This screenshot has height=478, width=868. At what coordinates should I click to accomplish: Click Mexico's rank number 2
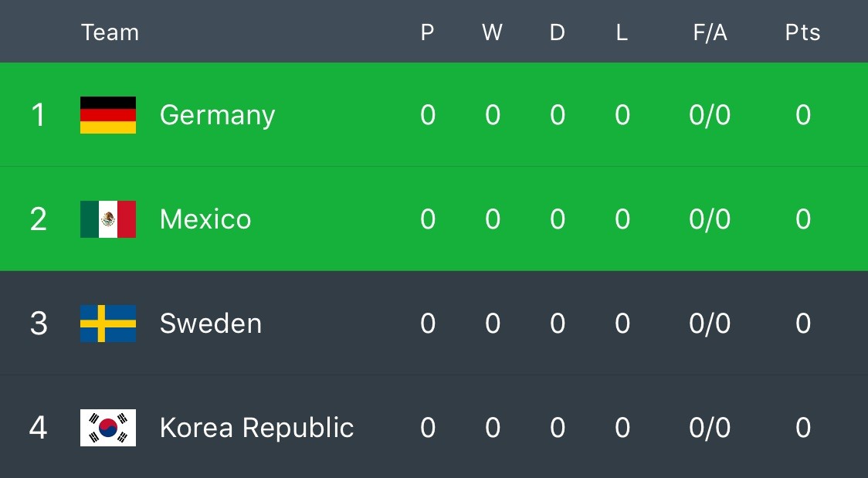click(38, 219)
